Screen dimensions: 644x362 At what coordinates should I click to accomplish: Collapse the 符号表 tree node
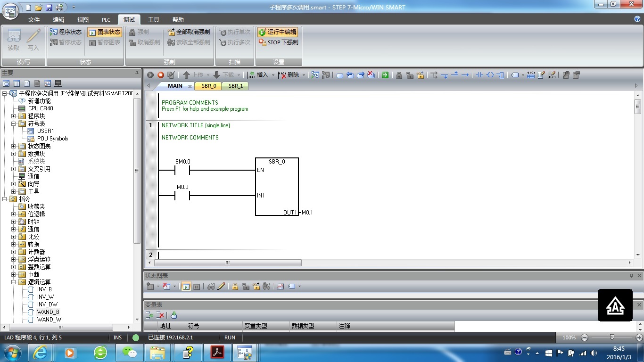click(14, 123)
